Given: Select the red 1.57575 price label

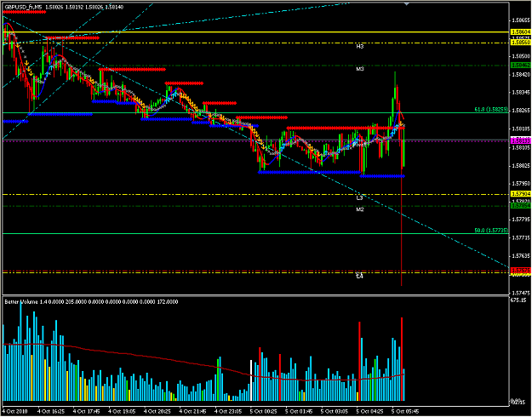Looking at the screenshot, I should (521, 270).
